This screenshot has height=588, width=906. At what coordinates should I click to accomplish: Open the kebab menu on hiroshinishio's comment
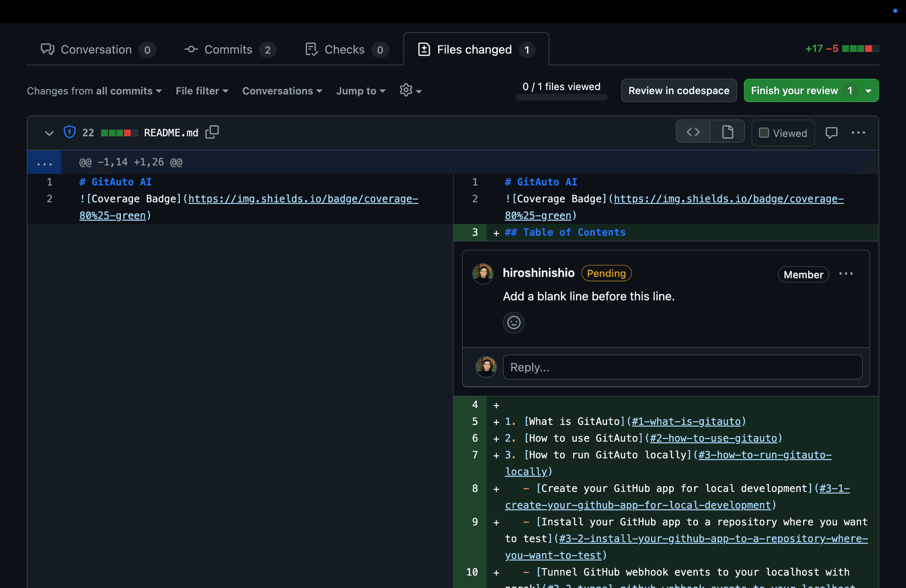(847, 274)
